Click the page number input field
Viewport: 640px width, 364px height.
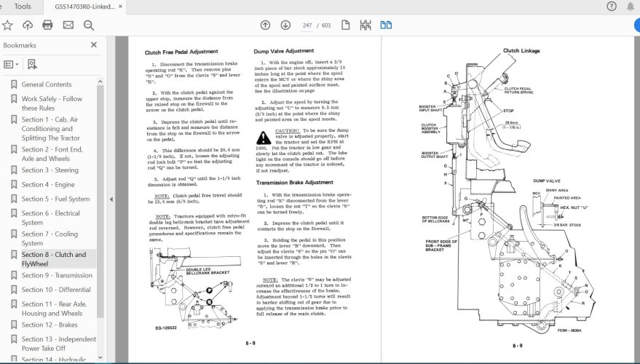[307, 25]
